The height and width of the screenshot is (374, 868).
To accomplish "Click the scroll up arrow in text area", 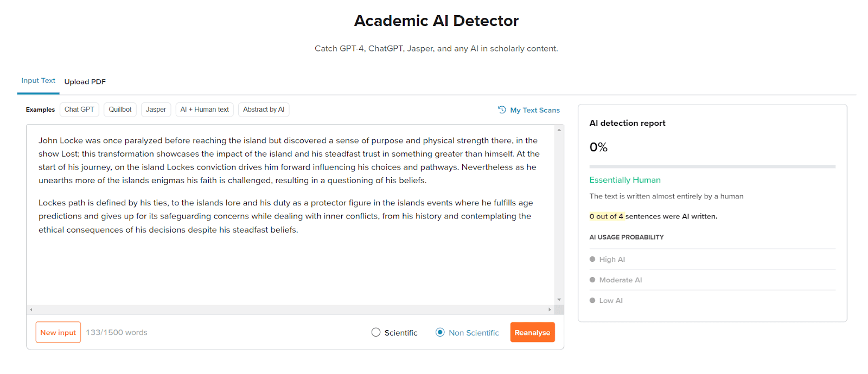I will pyautogui.click(x=559, y=130).
